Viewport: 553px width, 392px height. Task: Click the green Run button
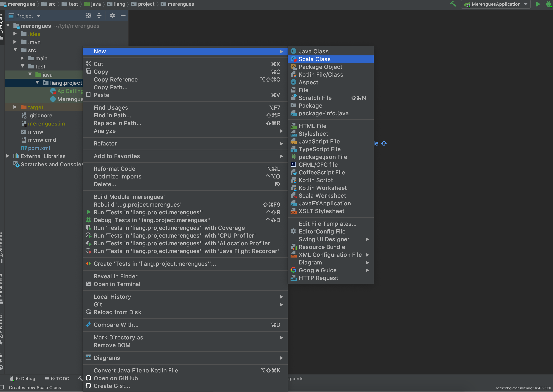(x=538, y=4)
